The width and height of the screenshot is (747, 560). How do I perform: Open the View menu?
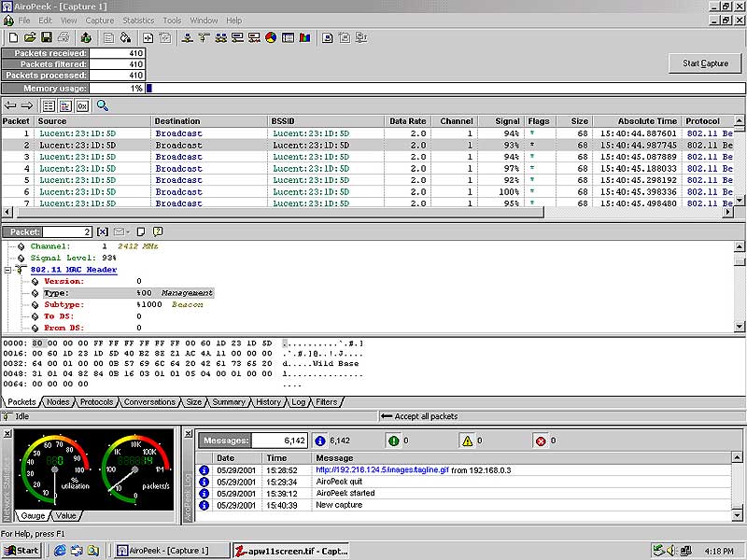coord(68,21)
